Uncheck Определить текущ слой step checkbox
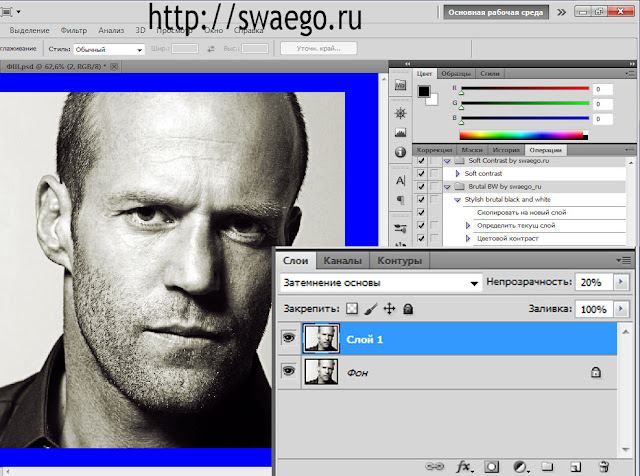640x476 pixels. tap(421, 225)
